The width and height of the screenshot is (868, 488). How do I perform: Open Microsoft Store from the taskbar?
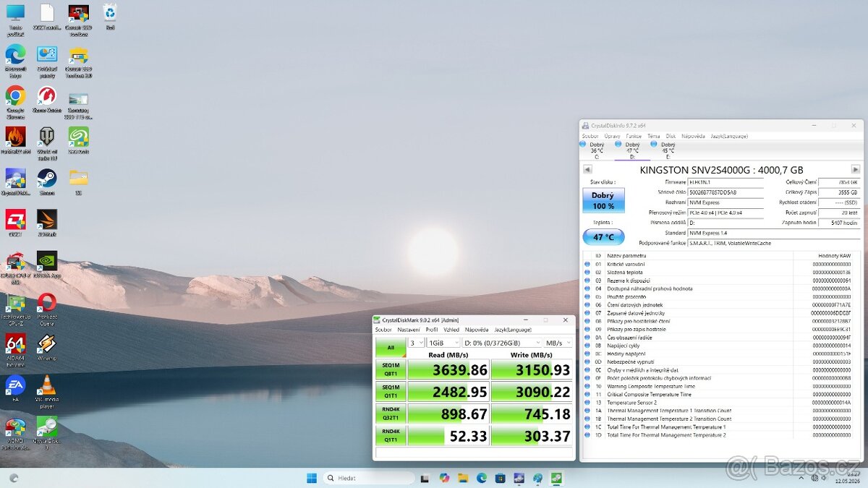[500, 478]
